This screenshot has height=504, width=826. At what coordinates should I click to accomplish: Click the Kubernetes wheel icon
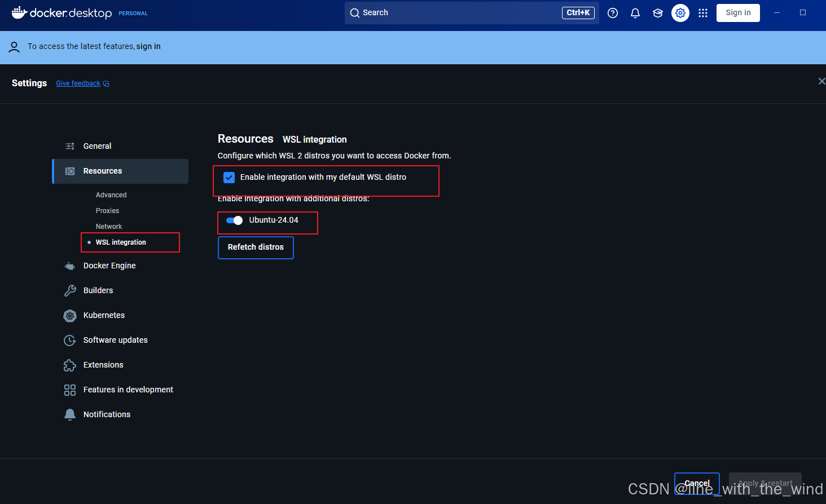(70, 315)
